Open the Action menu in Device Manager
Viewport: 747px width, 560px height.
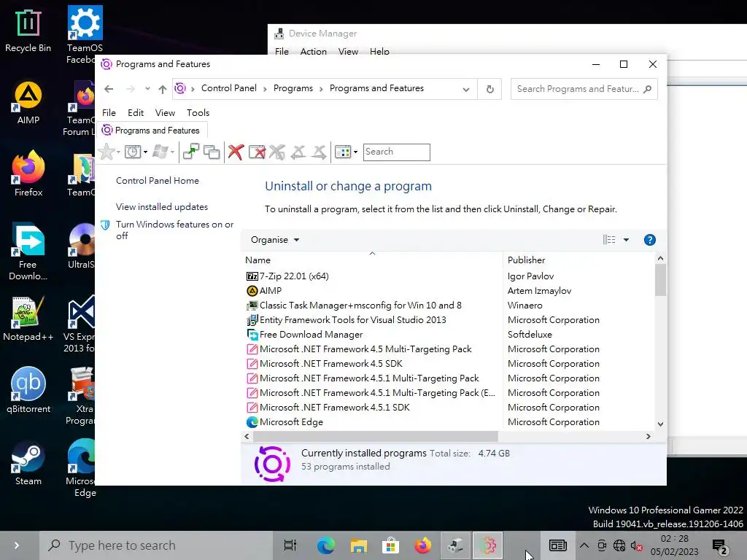tap(313, 52)
